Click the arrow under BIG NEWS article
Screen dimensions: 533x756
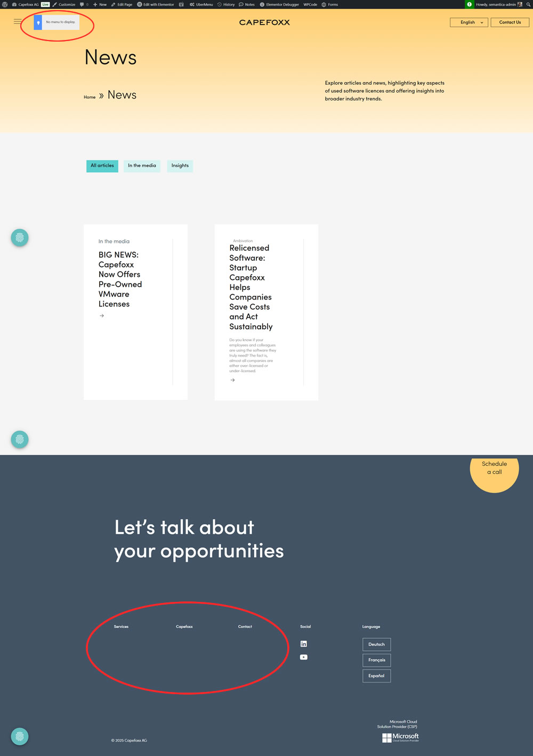click(x=102, y=316)
